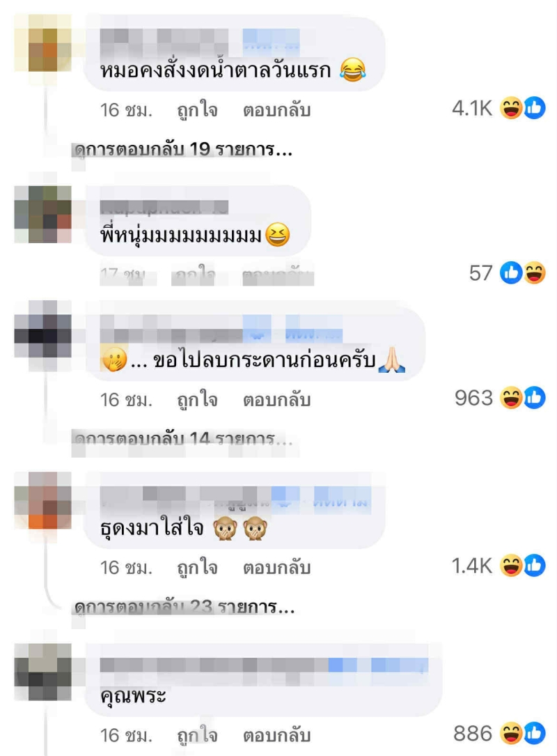Like the คุณพระ comment via ถูกใจ
The width and height of the screenshot is (557, 756).
pyautogui.click(x=198, y=736)
